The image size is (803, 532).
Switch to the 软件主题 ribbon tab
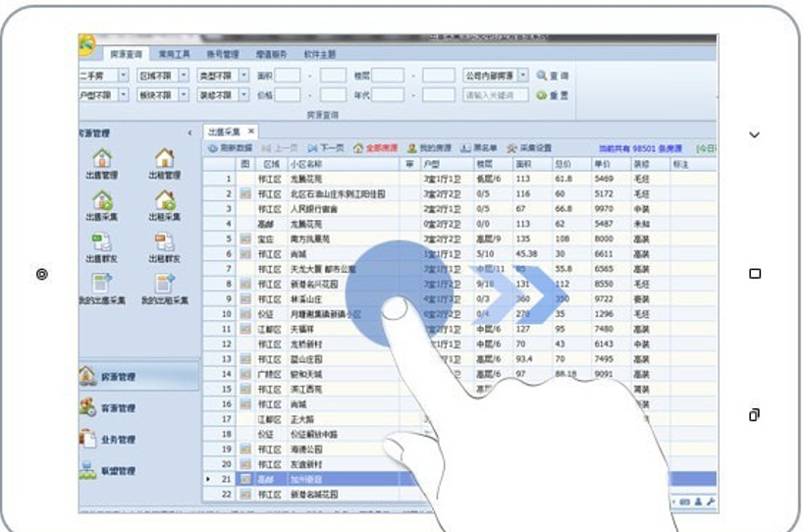point(320,54)
